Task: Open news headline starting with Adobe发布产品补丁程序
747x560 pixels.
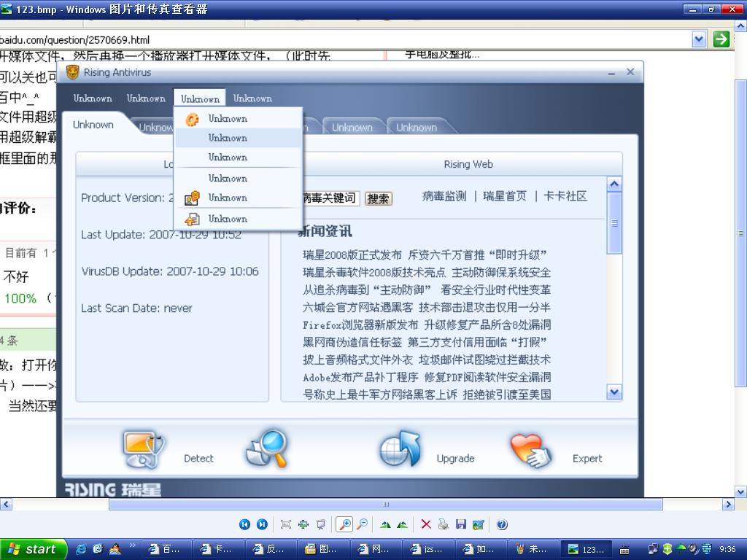Action: [427, 377]
